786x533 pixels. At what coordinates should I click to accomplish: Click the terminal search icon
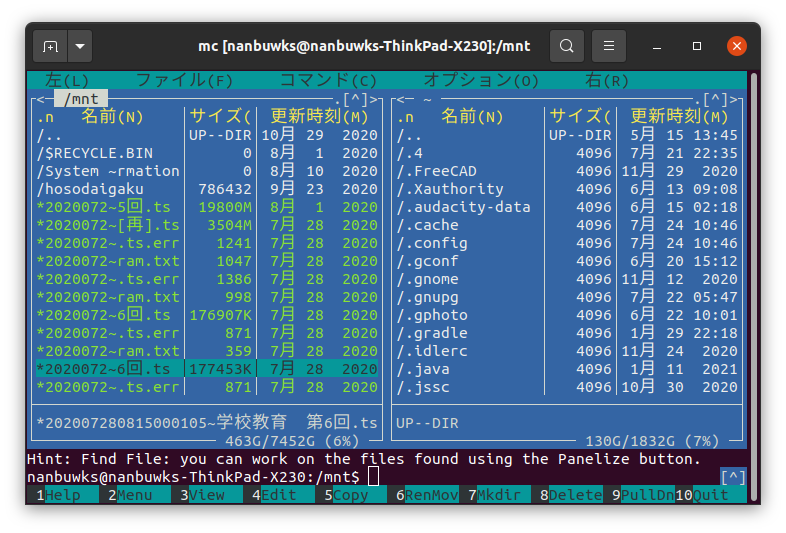tap(566, 46)
